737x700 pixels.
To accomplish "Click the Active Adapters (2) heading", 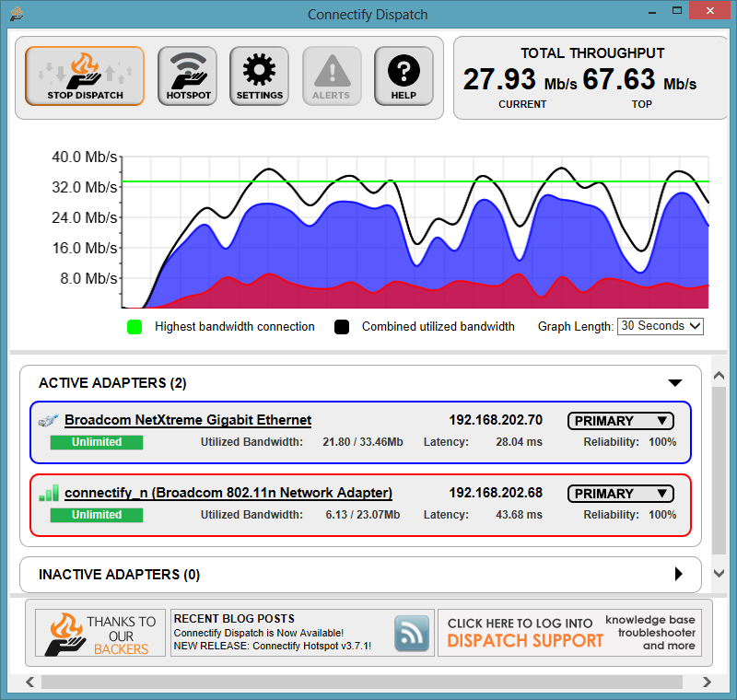I will click(112, 383).
